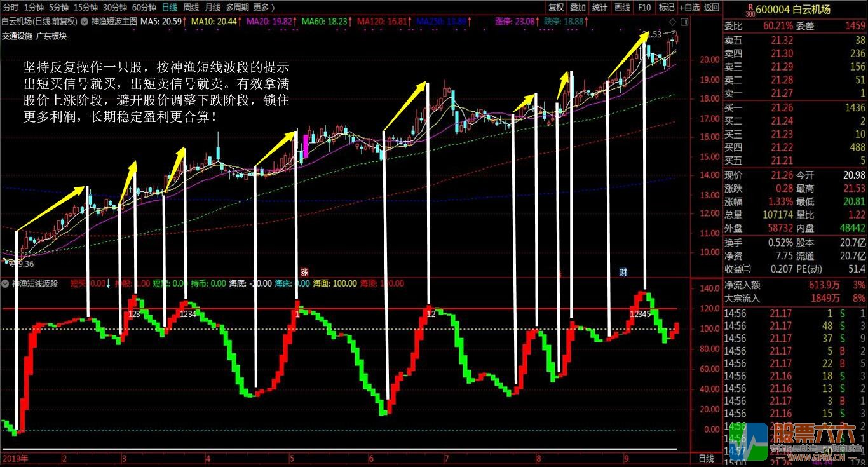Expand main chart indicator dropdown 神渔短波主图
The image size is (868, 467).
pos(85,21)
